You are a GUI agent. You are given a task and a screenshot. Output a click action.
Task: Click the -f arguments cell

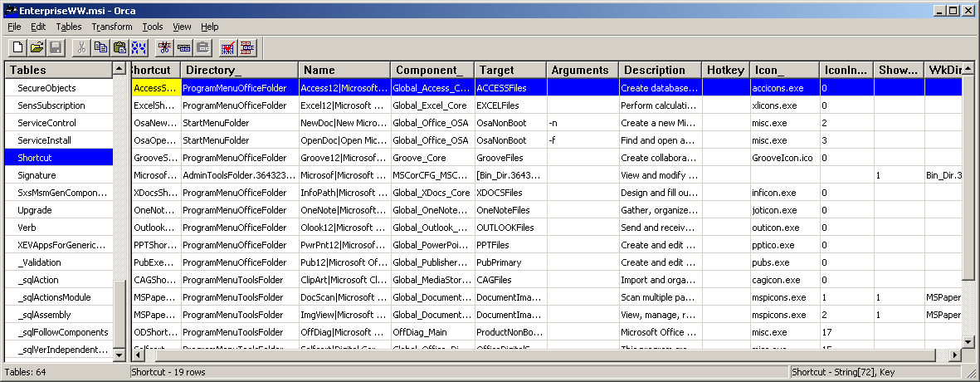tap(583, 140)
